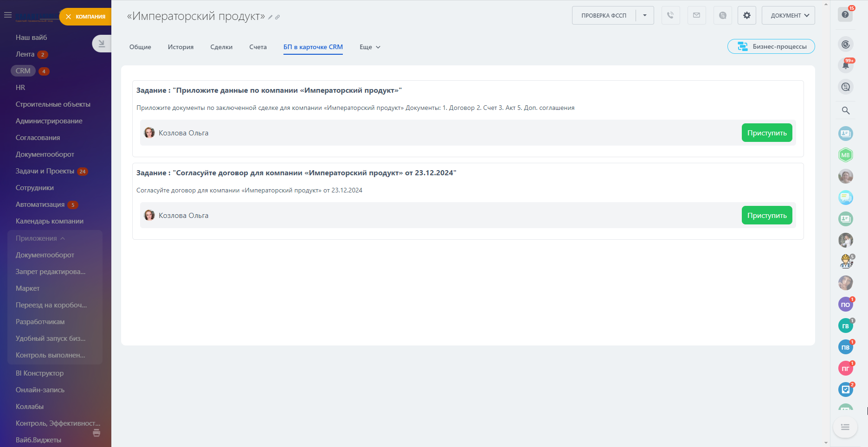The height and width of the screenshot is (447, 868).
Task: Click the search magnifier in right panel
Action: (x=846, y=110)
